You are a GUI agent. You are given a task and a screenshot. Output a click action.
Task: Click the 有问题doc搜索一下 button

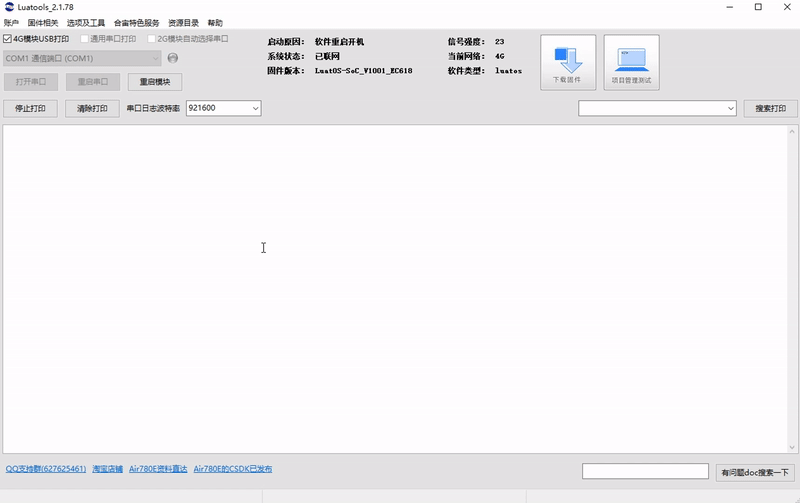[x=755, y=472]
